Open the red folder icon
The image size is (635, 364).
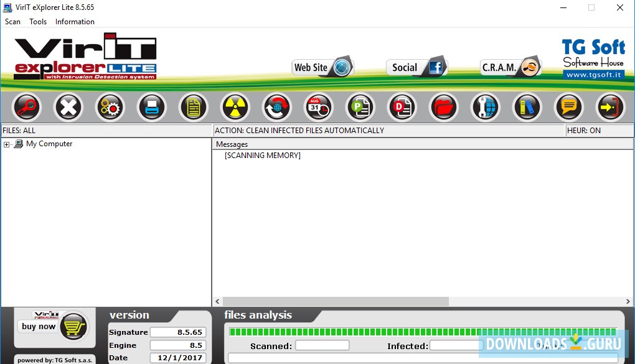[x=443, y=107]
